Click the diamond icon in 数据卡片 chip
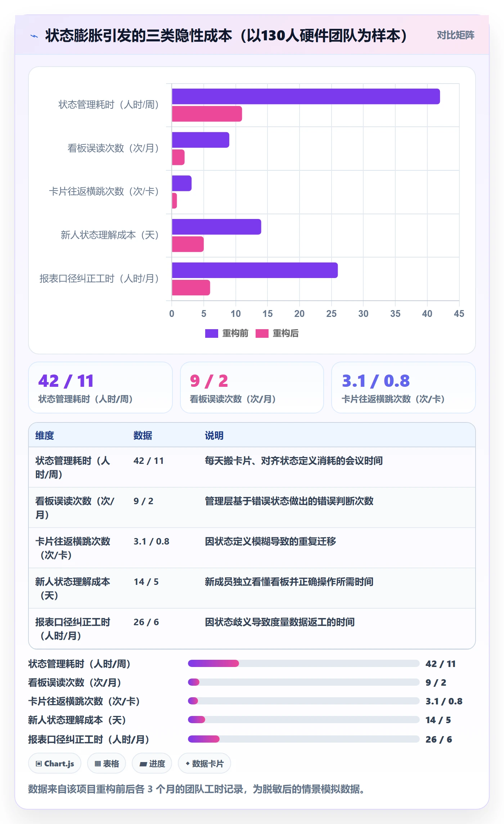The height and width of the screenshot is (824, 504). point(188,763)
